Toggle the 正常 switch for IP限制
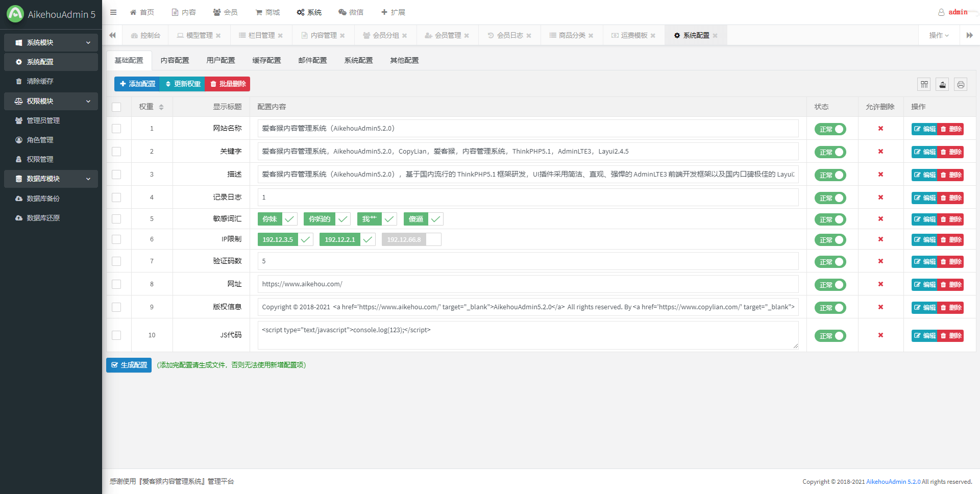Viewport: 980px width, 494px height. pyautogui.click(x=830, y=240)
